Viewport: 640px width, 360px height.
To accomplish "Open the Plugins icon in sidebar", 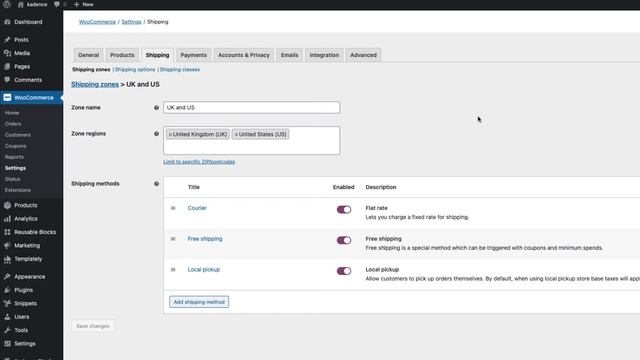I will coord(7,290).
